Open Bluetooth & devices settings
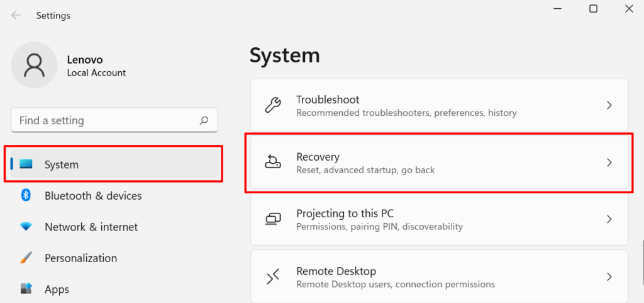The height and width of the screenshot is (303, 644). (x=93, y=196)
